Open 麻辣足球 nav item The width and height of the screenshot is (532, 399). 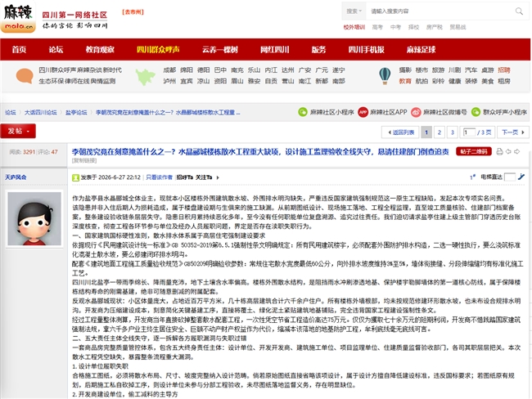(421, 50)
